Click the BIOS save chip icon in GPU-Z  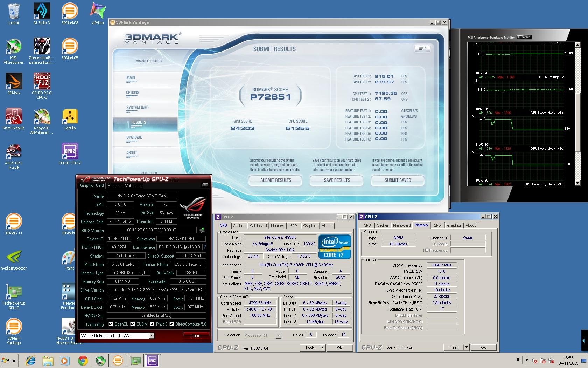tap(202, 230)
